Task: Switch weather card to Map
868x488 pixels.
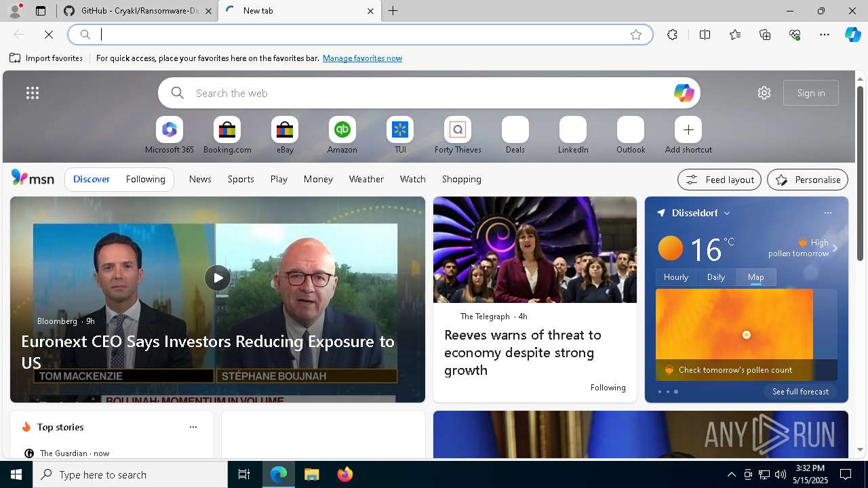Action: pyautogui.click(x=756, y=277)
